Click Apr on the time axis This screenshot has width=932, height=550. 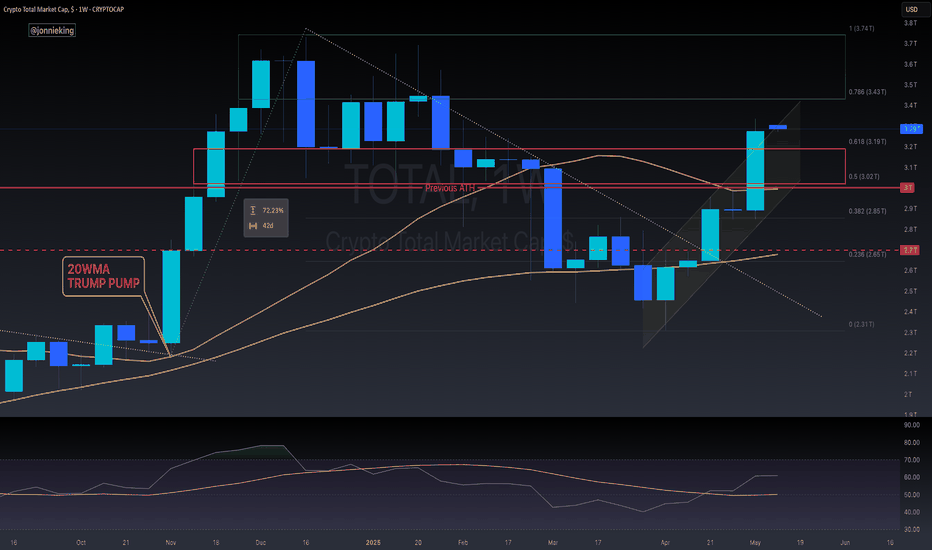tap(665, 543)
